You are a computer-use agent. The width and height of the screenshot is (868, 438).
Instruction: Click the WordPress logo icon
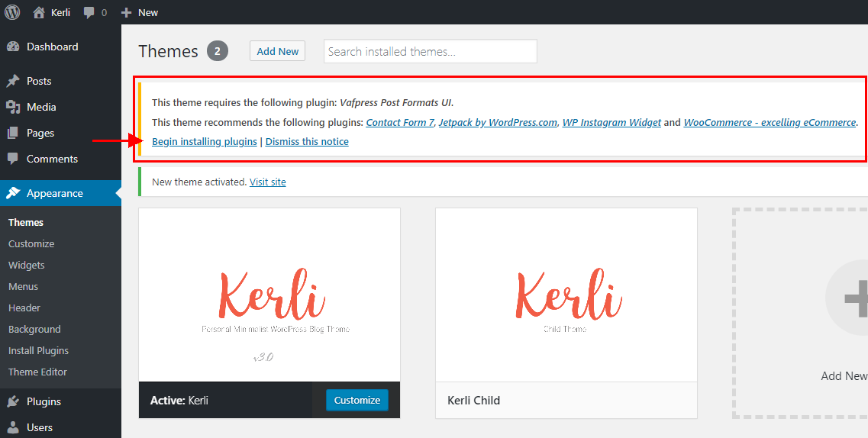[x=12, y=12]
